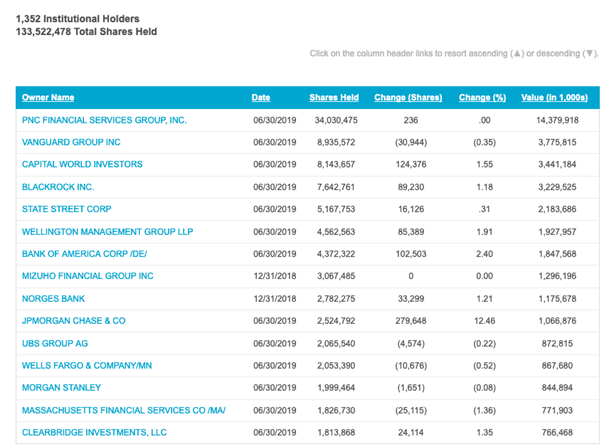Open Wellington Management Group LLP link

tap(107, 232)
